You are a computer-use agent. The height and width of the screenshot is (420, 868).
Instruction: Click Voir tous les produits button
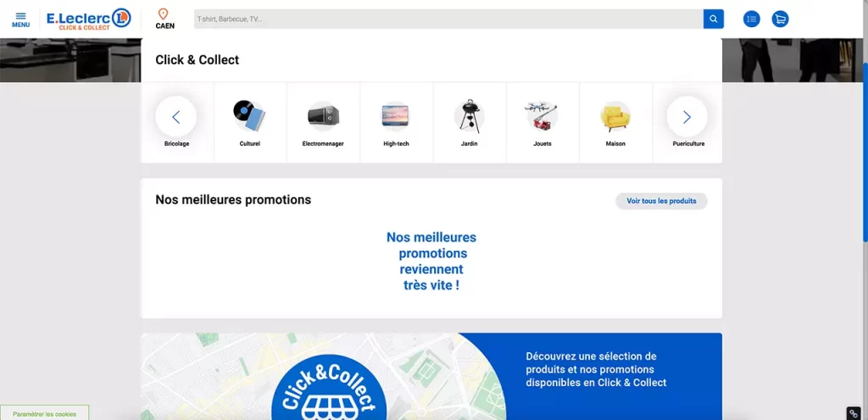[x=661, y=202]
